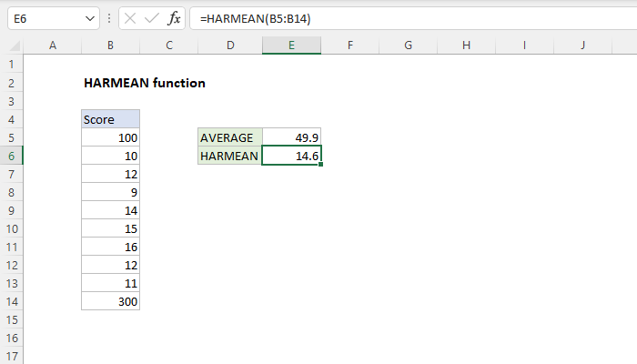Image resolution: width=637 pixels, height=364 pixels.
Task: Select the cell containing 11
Action: (110, 284)
